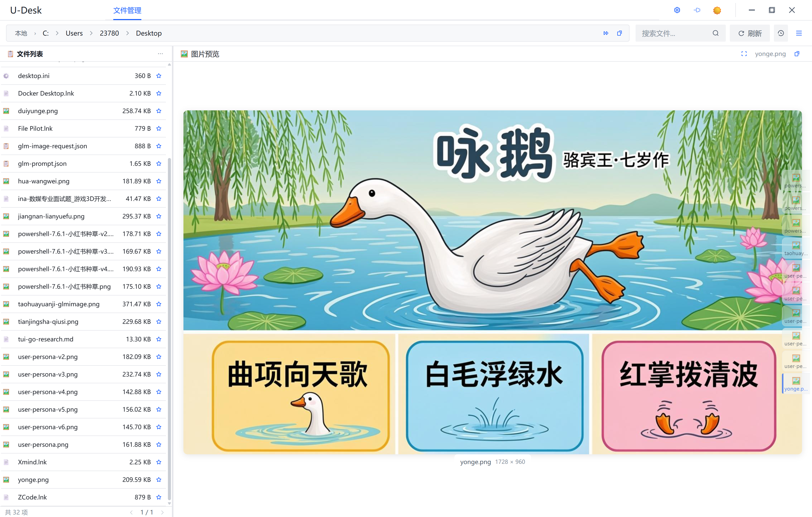Expand the chevron after 23780 in the path

(128, 33)
